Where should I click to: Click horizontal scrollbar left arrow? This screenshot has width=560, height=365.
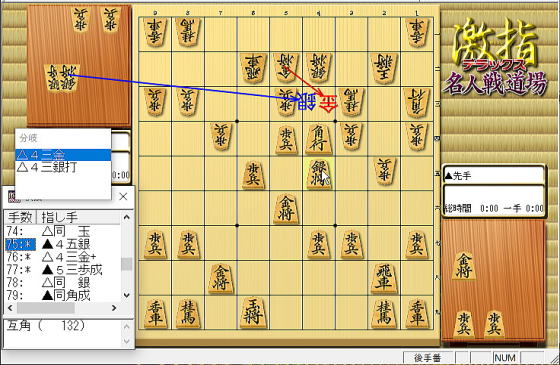[x=10, y=308]
